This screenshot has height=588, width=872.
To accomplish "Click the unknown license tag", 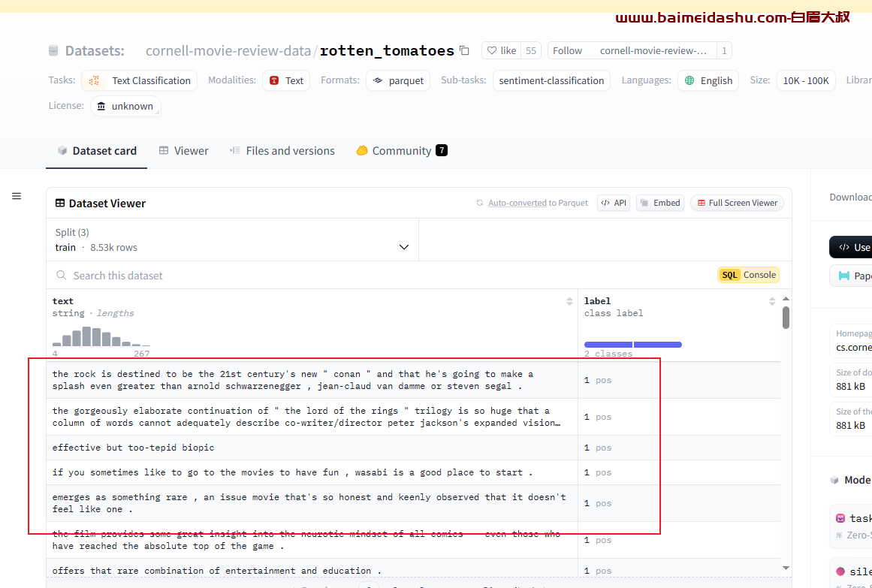I will tap(125, 106).
